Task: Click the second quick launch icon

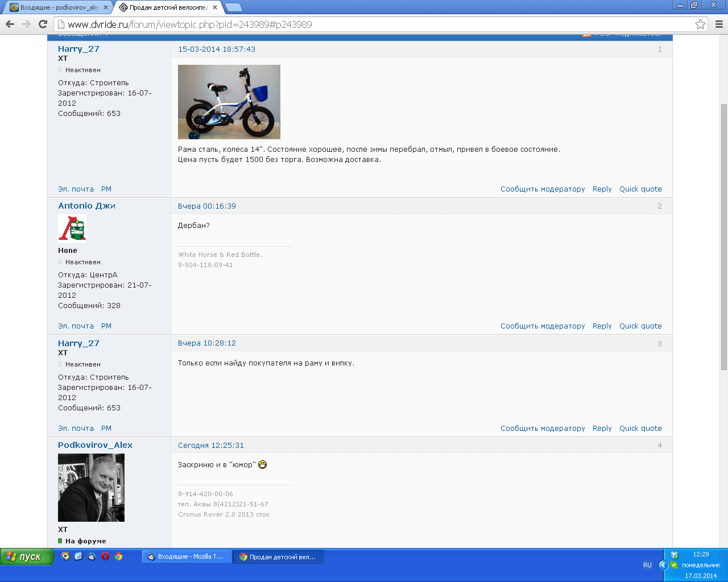Action: pos(78,556)
